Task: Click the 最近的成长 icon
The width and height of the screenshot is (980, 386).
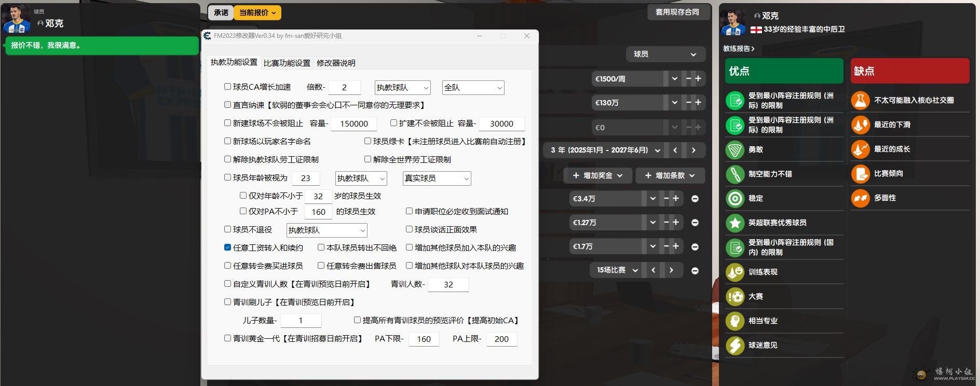Action: [860, 149]
